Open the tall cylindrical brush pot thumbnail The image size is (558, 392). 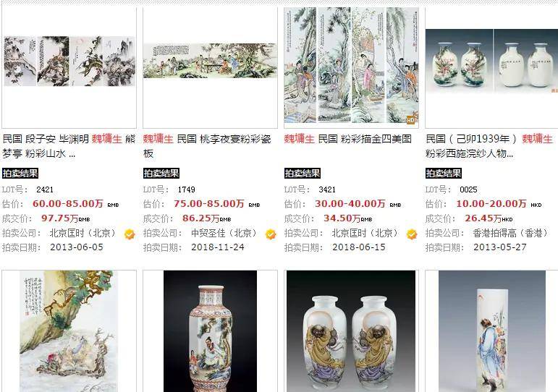492,331
